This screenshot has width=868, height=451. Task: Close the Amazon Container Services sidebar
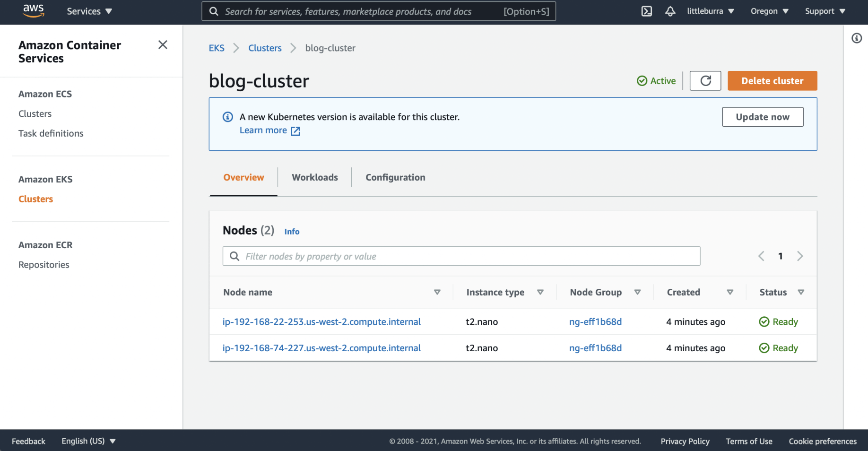pyautogui.click(x=163, y=45)
